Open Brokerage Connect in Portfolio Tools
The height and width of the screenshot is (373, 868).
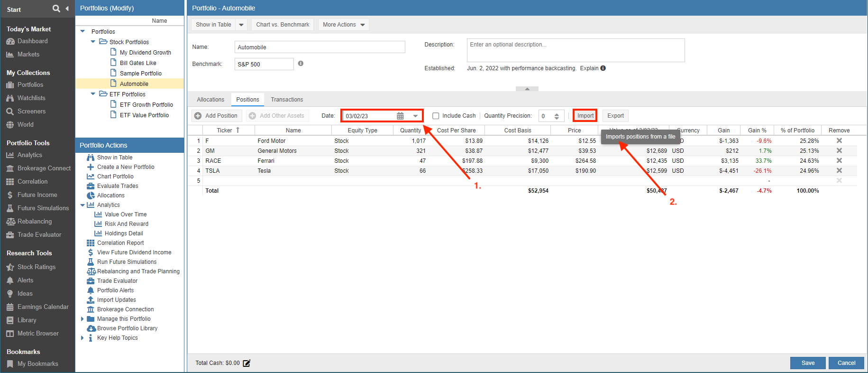[x=44, y=168]
